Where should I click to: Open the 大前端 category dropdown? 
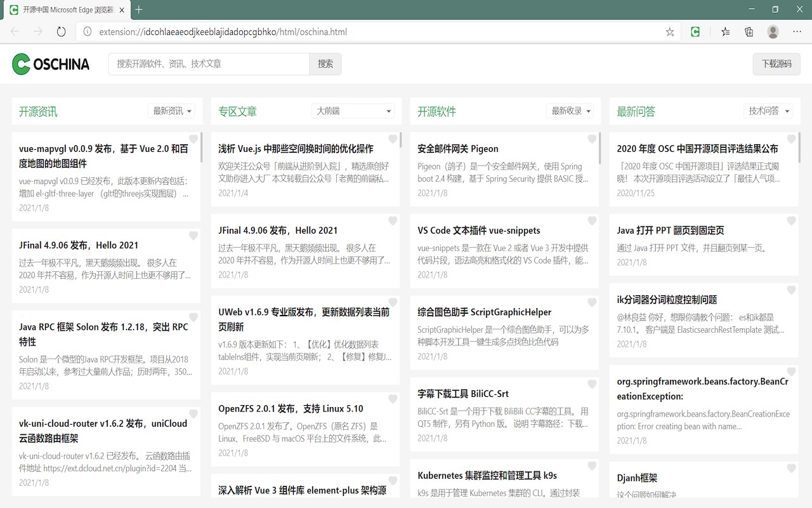point(353,111)
